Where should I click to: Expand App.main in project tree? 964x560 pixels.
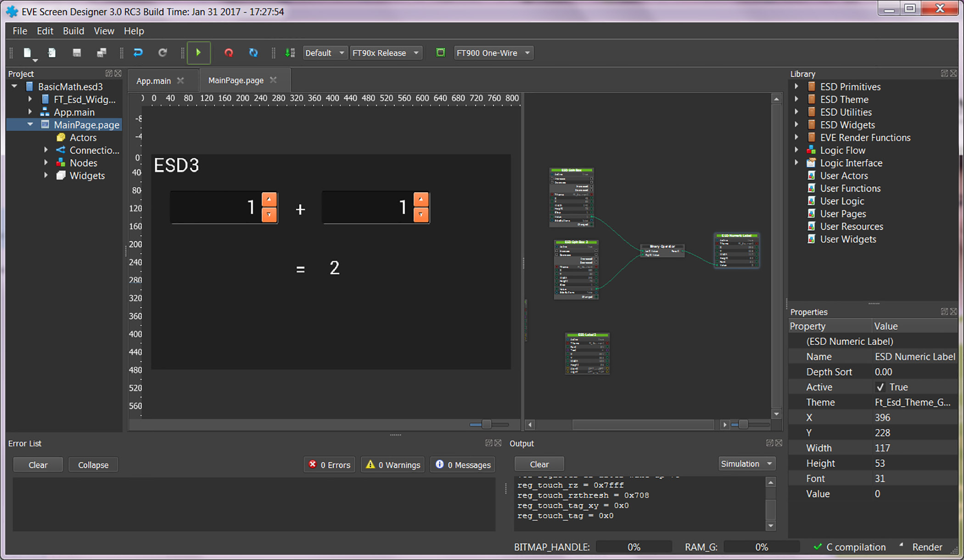tap(30, 112)
